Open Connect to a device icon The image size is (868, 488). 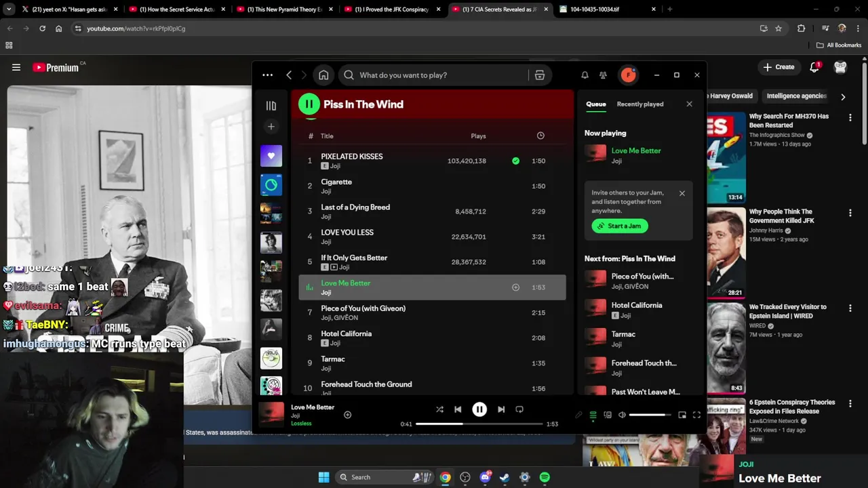(608, 415)
